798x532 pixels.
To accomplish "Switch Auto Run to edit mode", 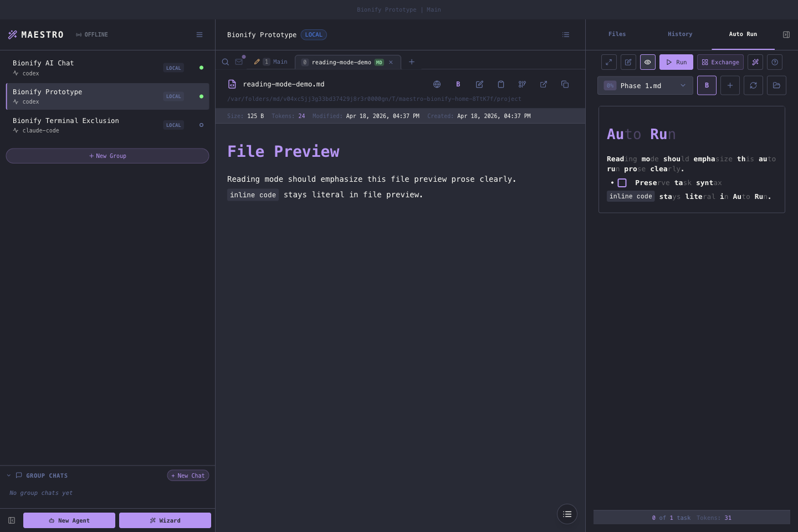I will tap(628, 62).
